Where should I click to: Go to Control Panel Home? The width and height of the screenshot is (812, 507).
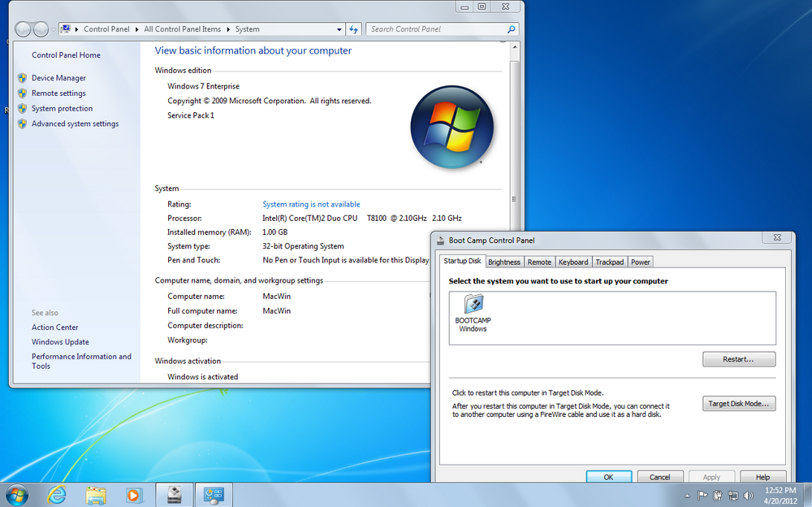[x=66, y=55]
